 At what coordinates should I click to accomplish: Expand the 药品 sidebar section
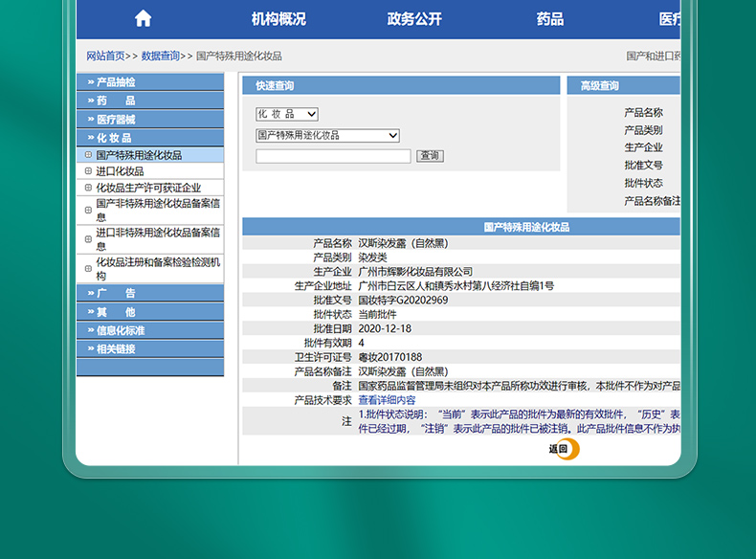coord(150,101)
